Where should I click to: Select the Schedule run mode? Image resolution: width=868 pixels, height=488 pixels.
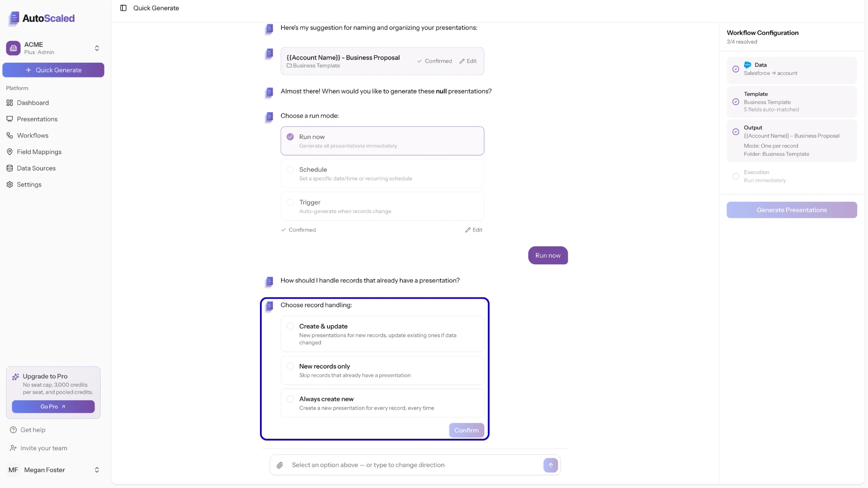click(x=382, y=173)
